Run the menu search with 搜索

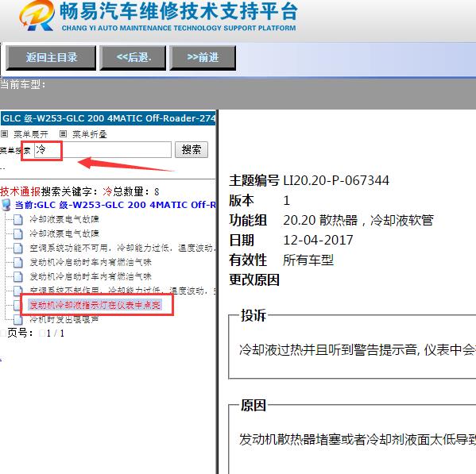click(x=192, y=149)
